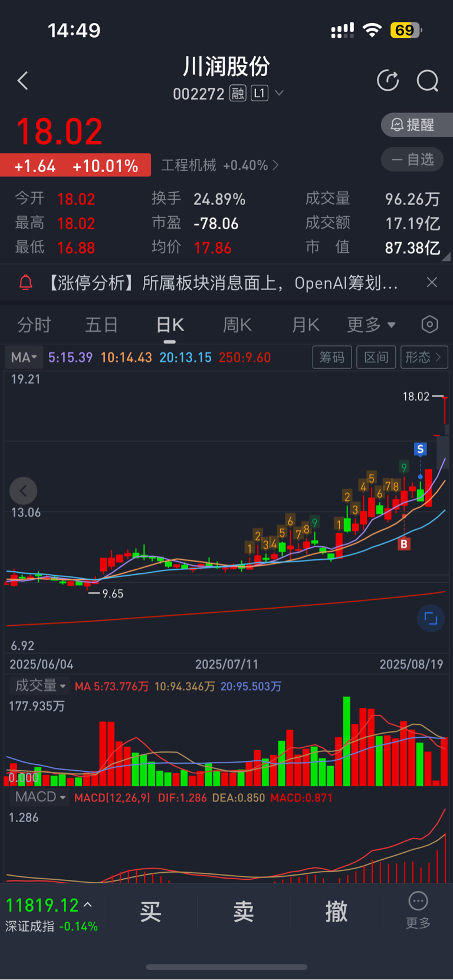Switch to 五日 chart tab

pos(101,325)
